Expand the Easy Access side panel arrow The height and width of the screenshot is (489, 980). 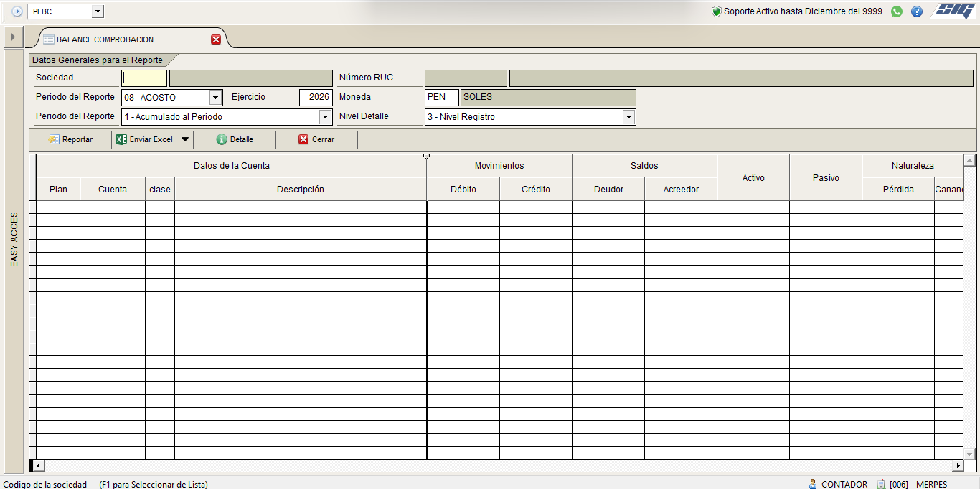[12, 36]
